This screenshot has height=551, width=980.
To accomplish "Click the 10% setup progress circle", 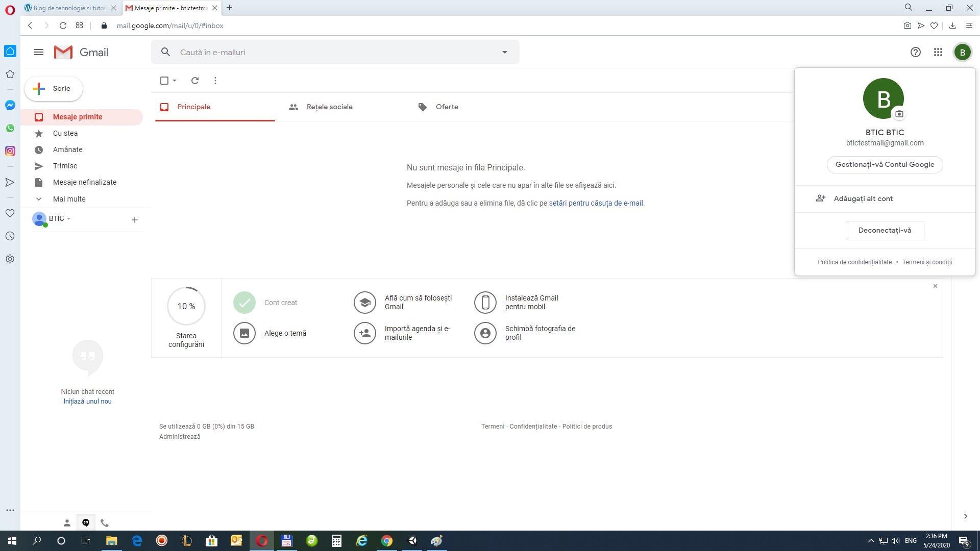I will pos(186,306).
